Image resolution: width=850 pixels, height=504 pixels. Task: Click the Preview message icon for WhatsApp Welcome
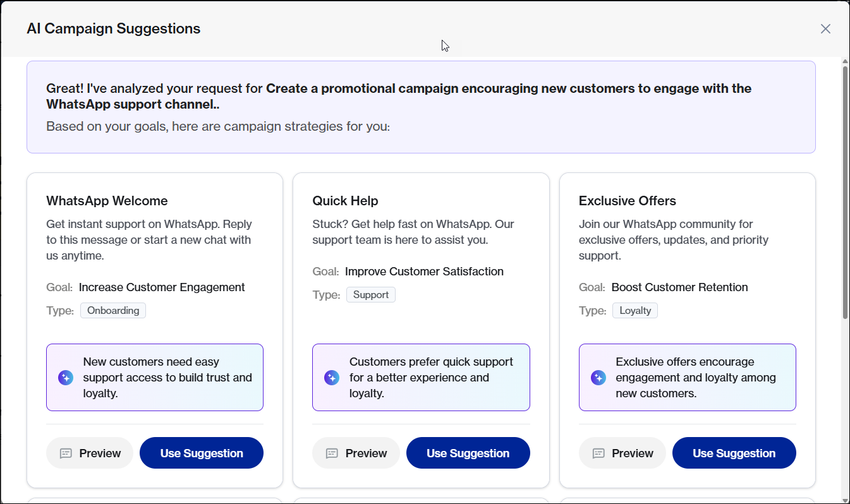(x=66, y=453)
